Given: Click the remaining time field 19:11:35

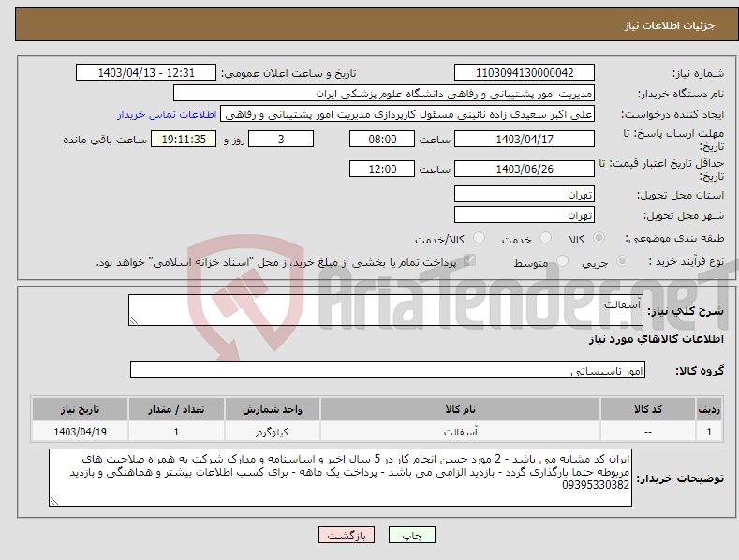Looking at the screenshot, I should (184, 139).
